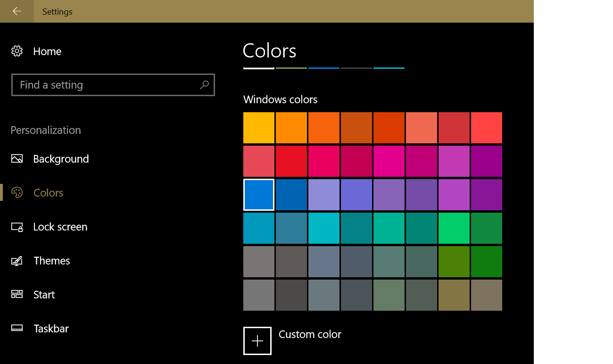Select the currently highlighted blue swatch
Viewport: 613px width, 364px height.
click(258, 194)
